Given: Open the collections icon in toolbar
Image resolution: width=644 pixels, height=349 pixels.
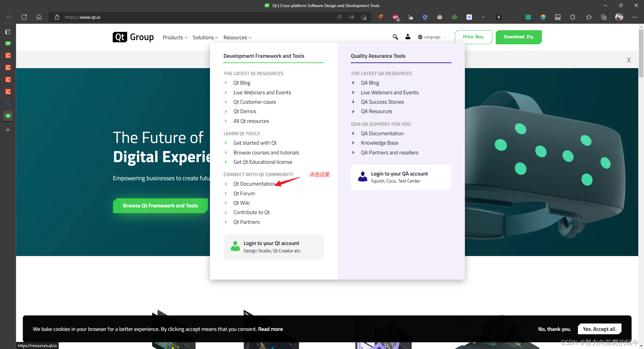Looking at the screenshot, I should (604, 17).
